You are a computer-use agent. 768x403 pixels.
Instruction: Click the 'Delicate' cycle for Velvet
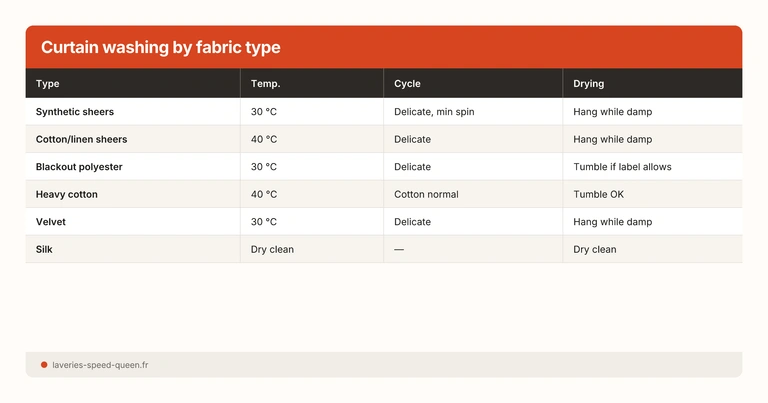point(412,222)
